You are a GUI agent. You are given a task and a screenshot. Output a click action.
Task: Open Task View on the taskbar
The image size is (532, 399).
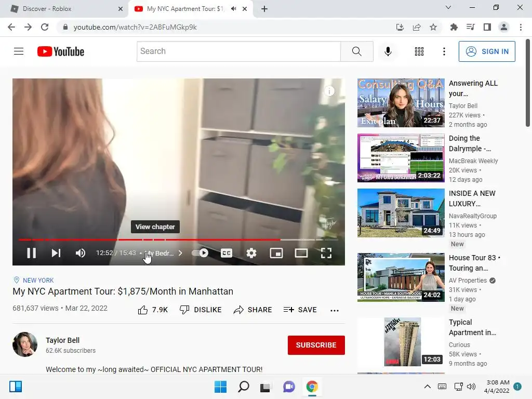pyautogui.click(x=265, y=387)
